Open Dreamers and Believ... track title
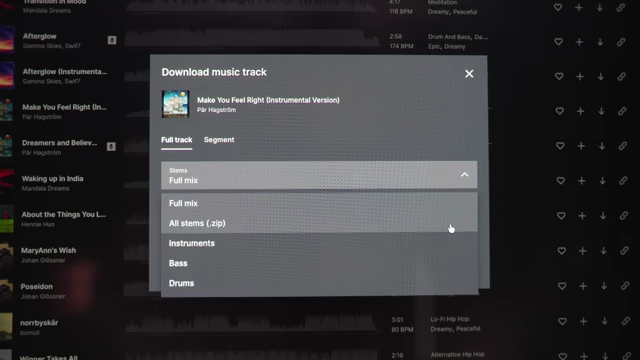This screenshot has height=360, width=640. (x=60, y=143)
